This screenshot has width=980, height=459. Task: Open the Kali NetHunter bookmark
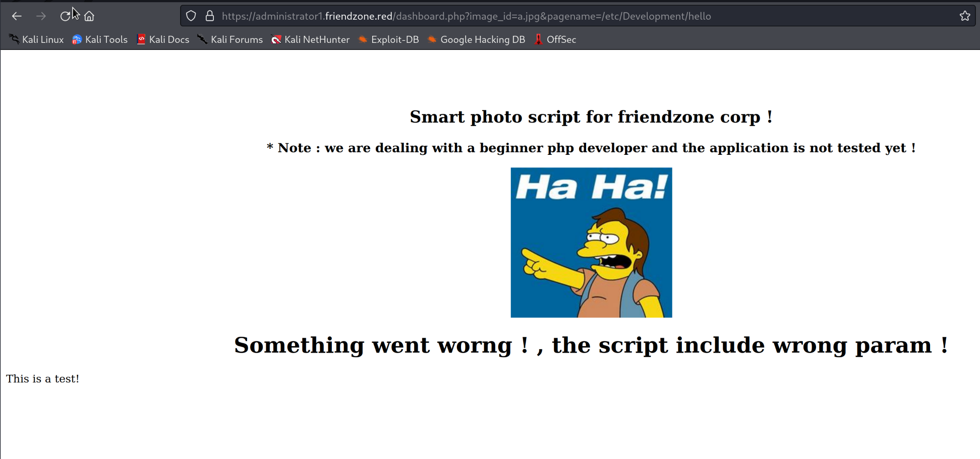[310, 39]
